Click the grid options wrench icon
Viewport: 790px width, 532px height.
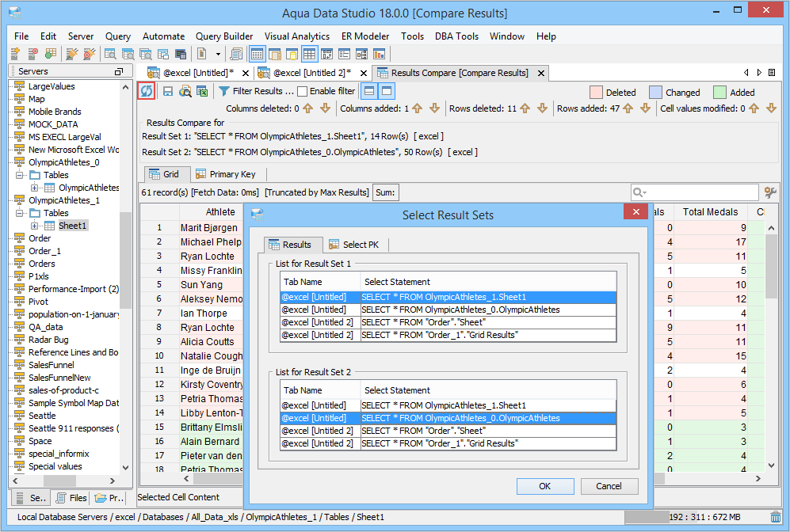tap(770, 192)
